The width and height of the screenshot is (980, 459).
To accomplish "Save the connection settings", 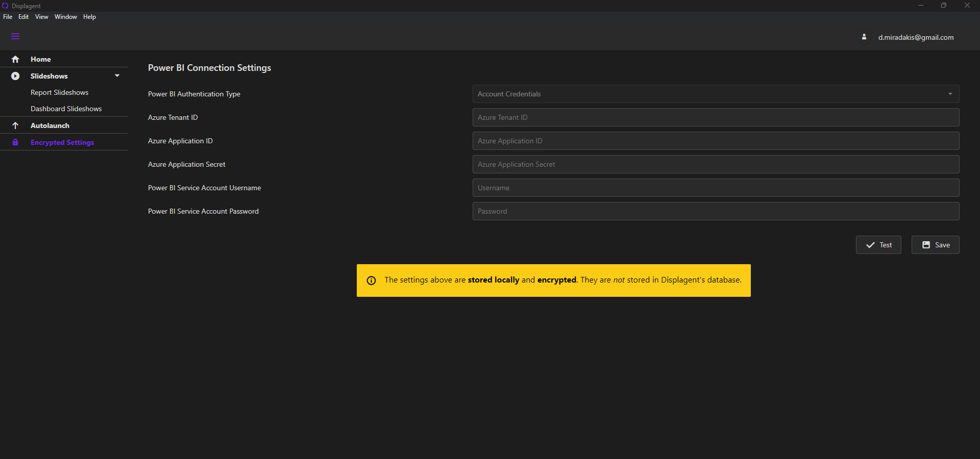I will tap(936, 245).
